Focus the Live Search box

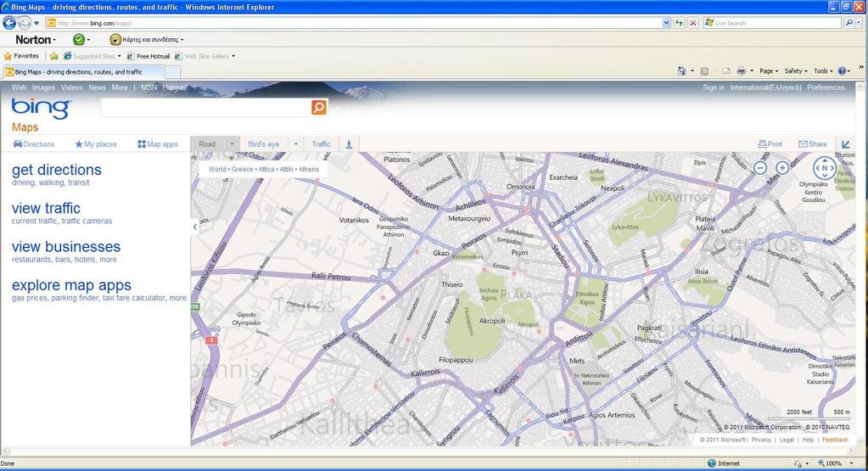point(772,23)
